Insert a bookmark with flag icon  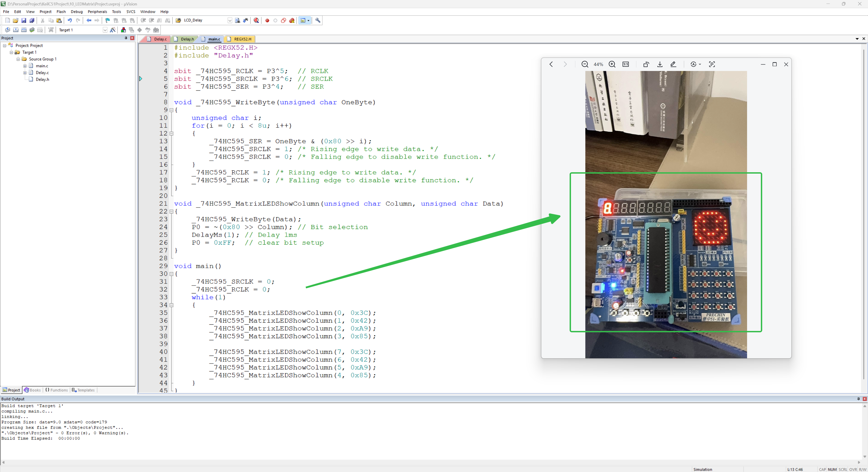pos(108,21)
